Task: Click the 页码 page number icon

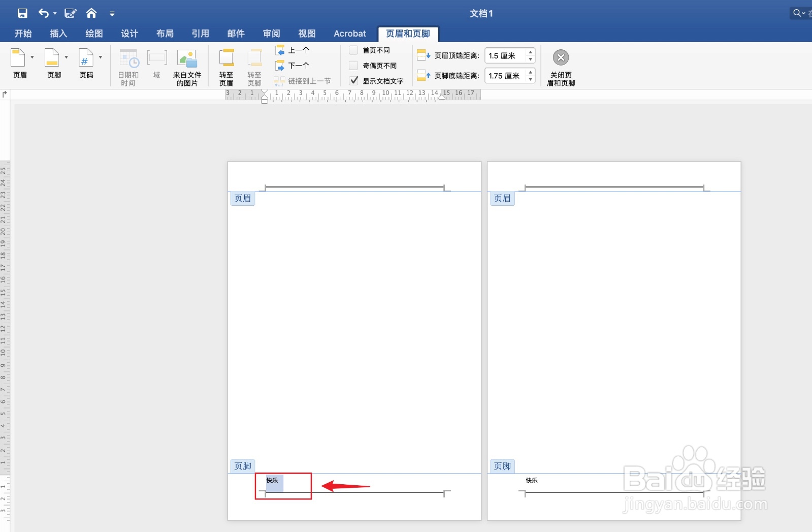Action: point(86,58)
